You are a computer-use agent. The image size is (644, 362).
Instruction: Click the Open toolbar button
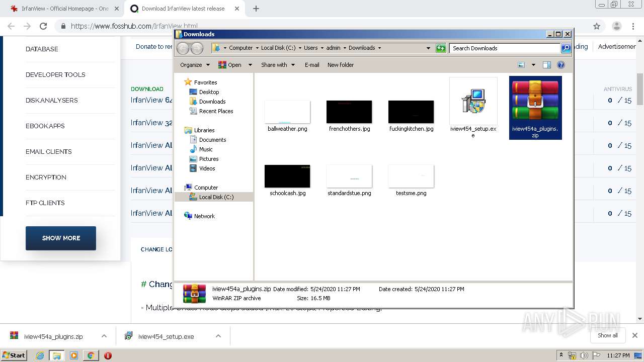point(230,65)
